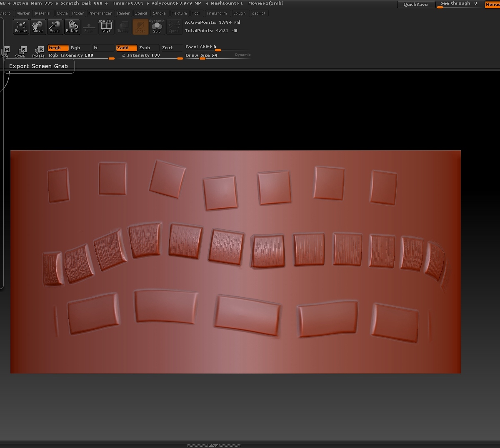This screenshot has height=448, width=500.
Task: Toggle Dynamic draw size option
Action: click(243, 55)
